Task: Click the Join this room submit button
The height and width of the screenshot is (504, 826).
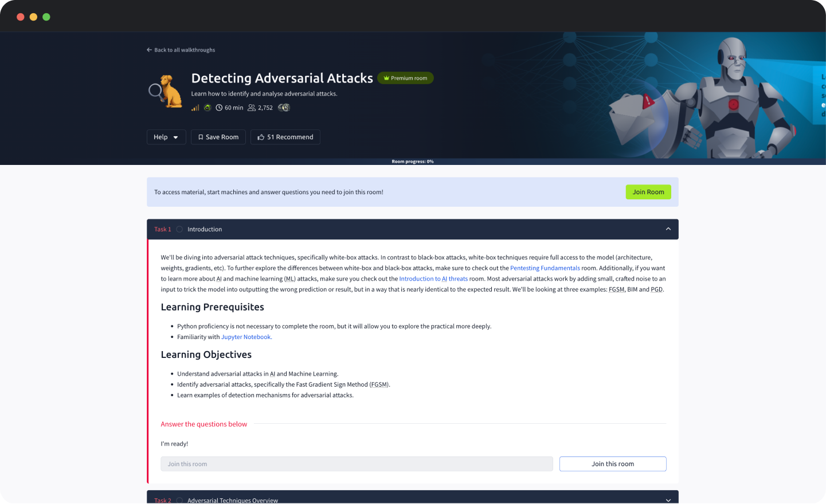Action: tap(613, 464)
